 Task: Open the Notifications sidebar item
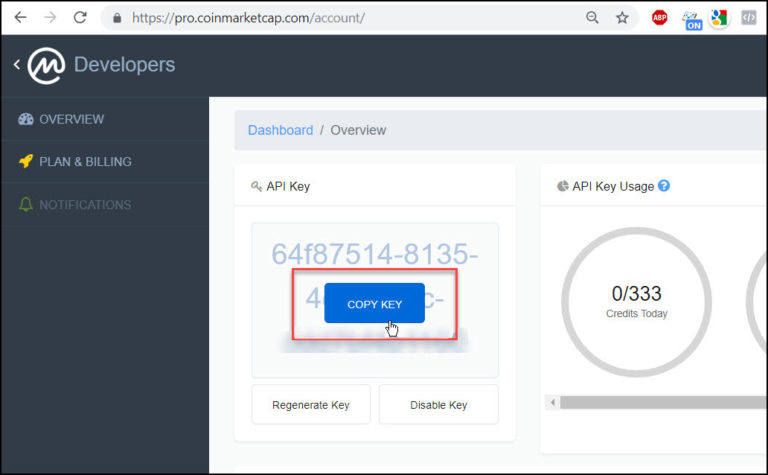(x=105, y=205)
